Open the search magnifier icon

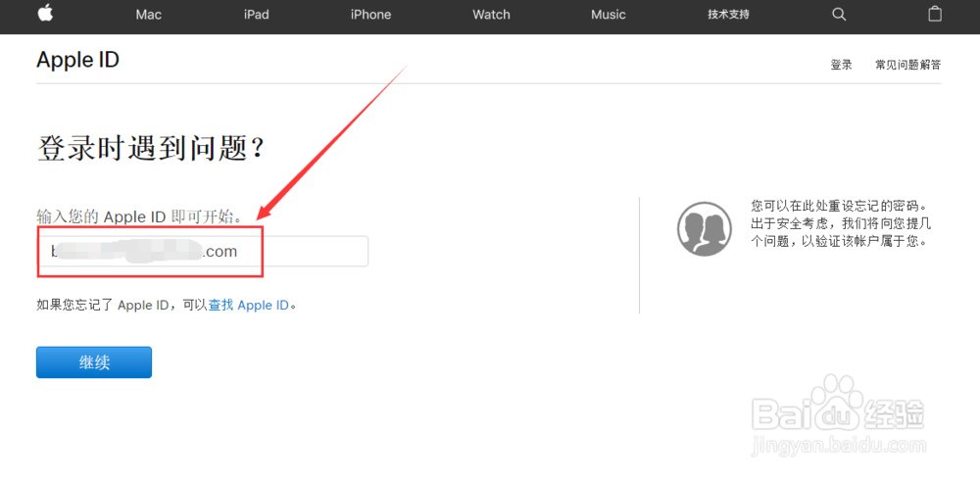839,15
